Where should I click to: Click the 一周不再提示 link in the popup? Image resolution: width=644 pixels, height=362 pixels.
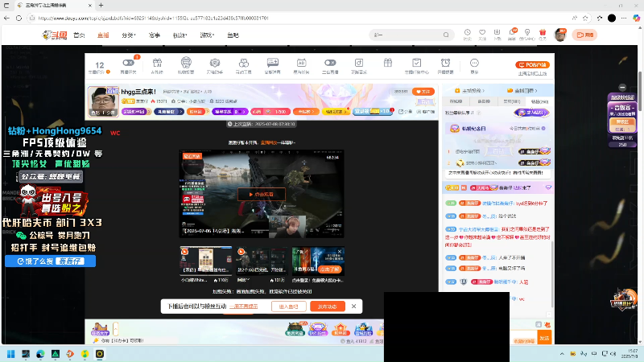tap(244, 306)
